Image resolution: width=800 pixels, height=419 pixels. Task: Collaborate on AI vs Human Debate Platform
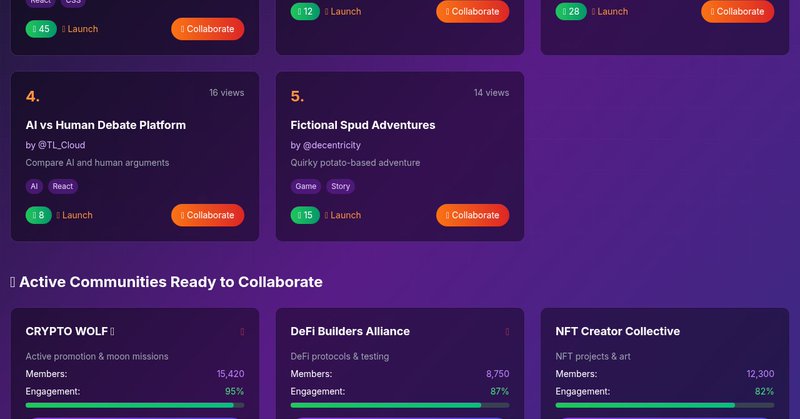click(x=208, y=215)
